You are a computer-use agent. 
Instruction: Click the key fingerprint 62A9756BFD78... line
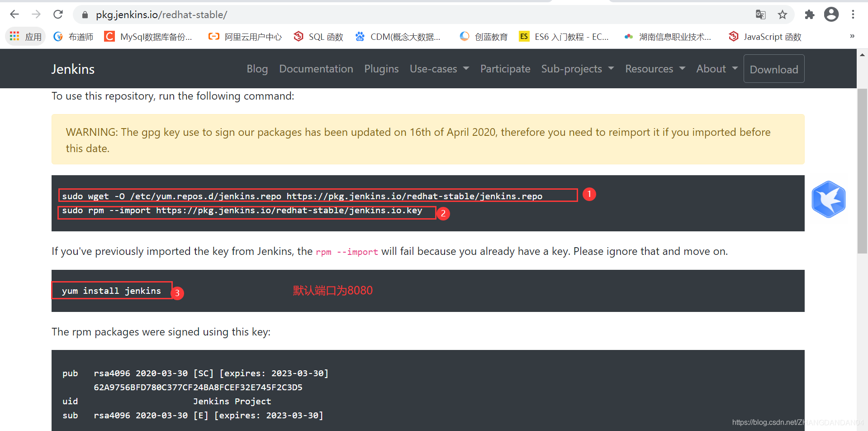pos(198,387)
